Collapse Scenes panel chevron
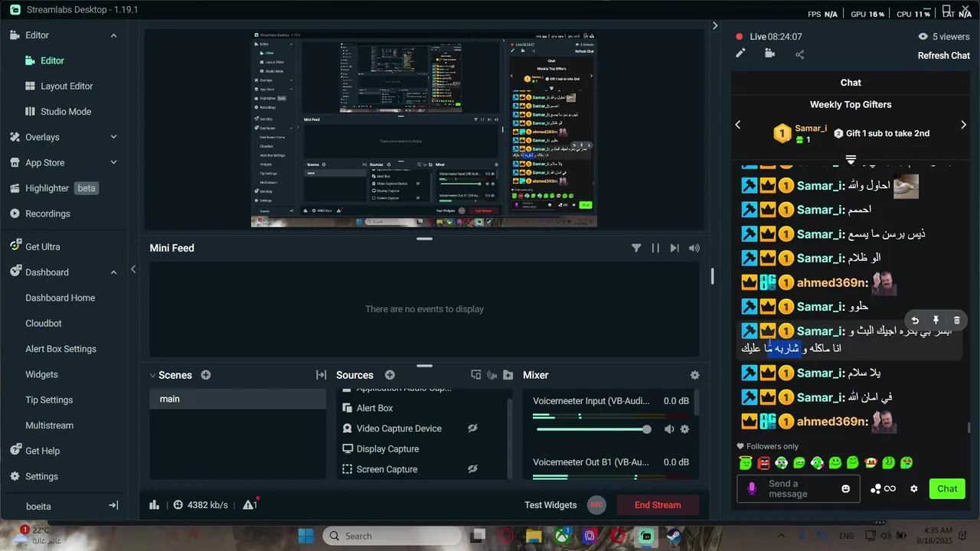Screen dimensions: 980x551 pyautogui.click(x=152, y=375)
